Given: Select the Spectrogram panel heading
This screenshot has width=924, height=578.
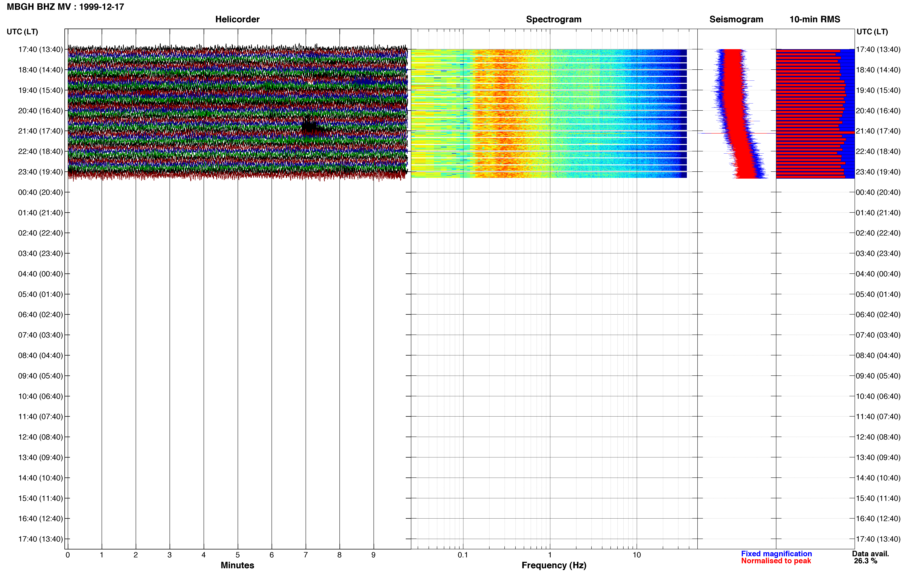Looking at the screenshot, I should pos(554,19).
